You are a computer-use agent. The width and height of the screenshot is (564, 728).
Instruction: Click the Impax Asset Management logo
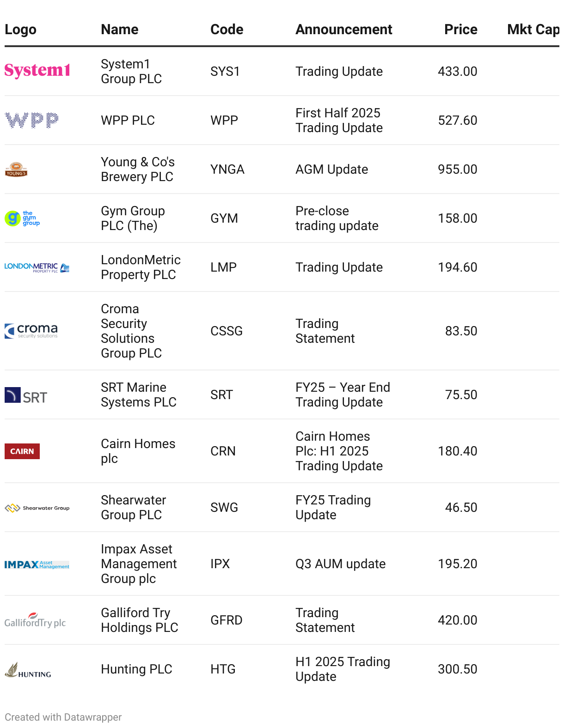pos(37,564)
